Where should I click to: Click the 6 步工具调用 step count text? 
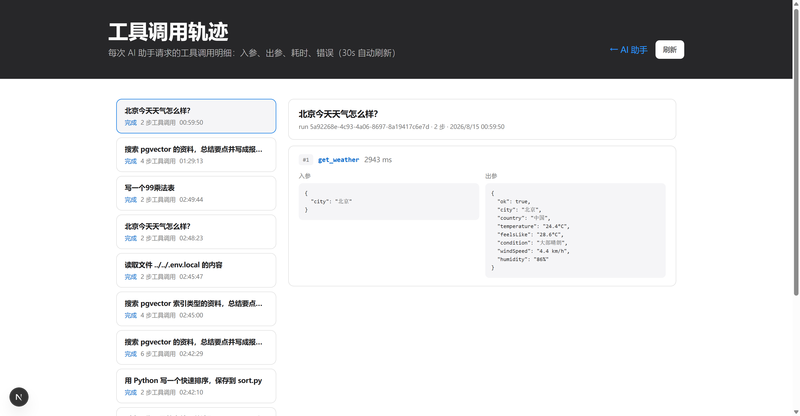click(158, 354)
